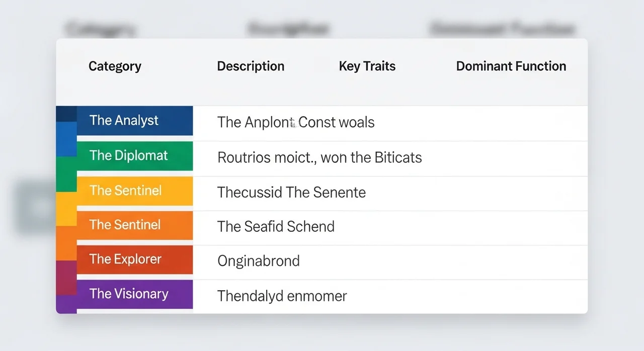644x351 pixels.
Task: Open The Visionary category row
Action: pyautogui.click(x=129, y=294)
